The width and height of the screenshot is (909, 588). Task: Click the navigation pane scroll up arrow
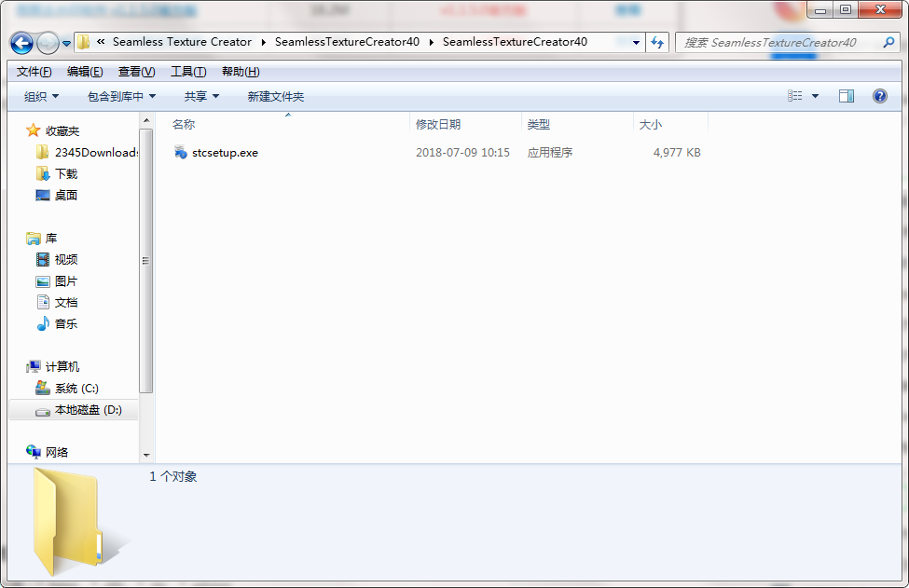146,120
